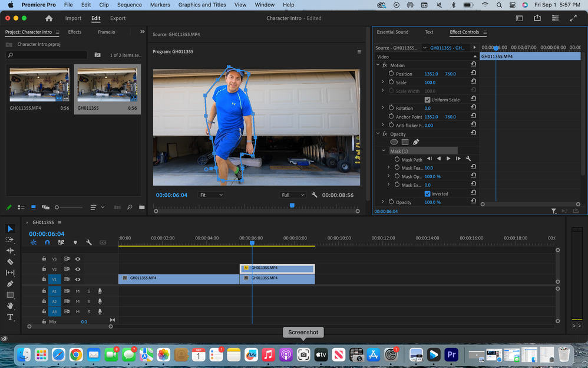Go to the Export workspace

tap(118, 18)
